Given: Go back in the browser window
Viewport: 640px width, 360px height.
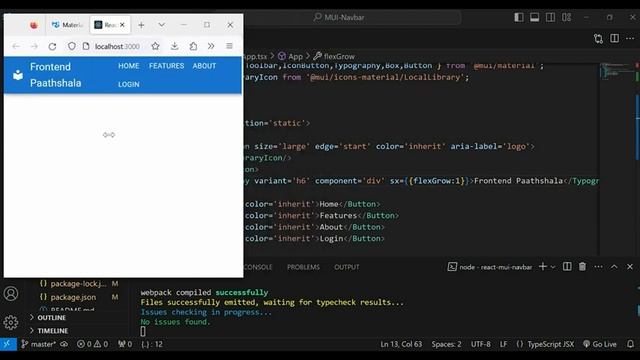Looking at the screenshot, I should [16, 47].
